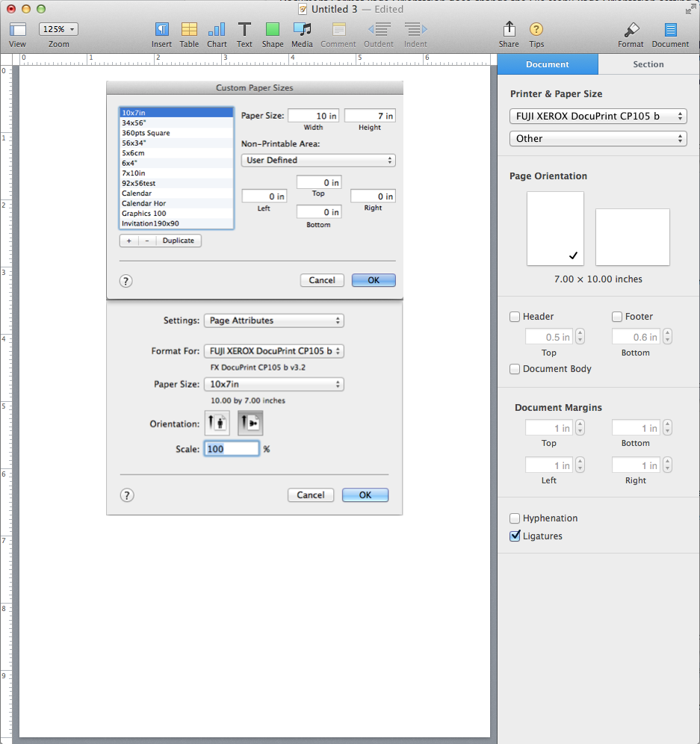Click the document title icon
The height and width of the screenshot is (744, 700).
303,9
